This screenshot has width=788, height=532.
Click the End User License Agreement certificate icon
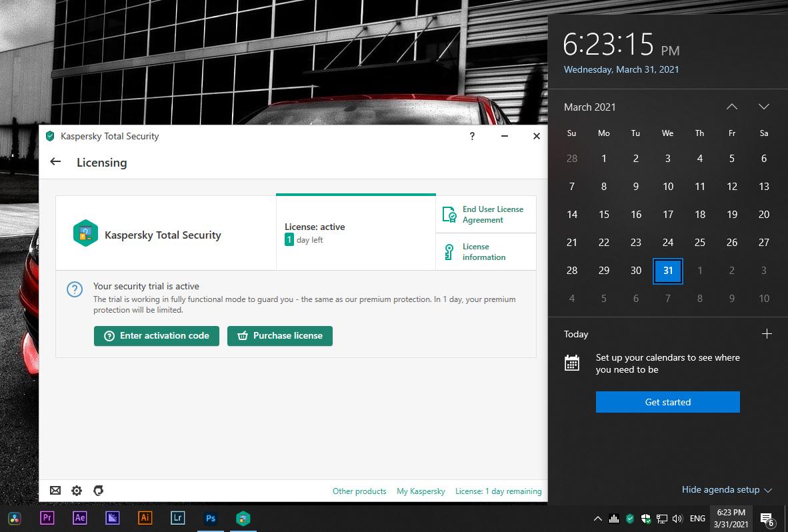pyautogui.click(x=449, y=215)
